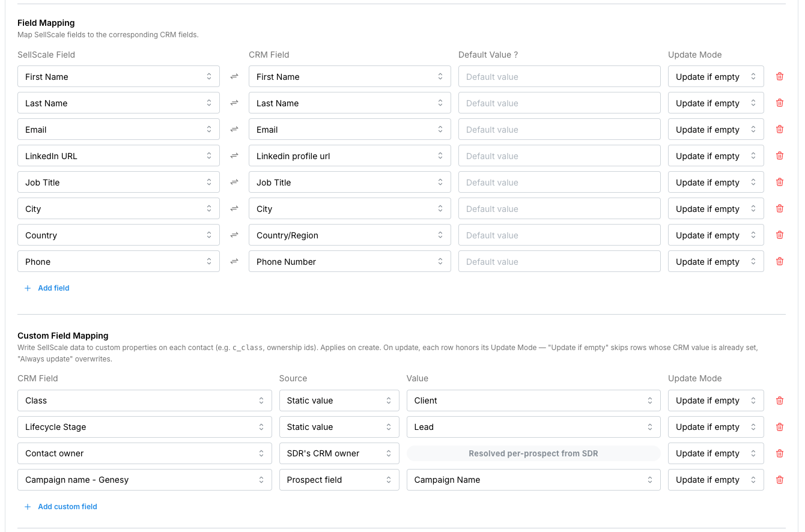Image resolution: width=805 pixels, height=532 pixels.
Task: Open SellScale Field dropdown showing First Name
Action: click(x=118, y=76)
